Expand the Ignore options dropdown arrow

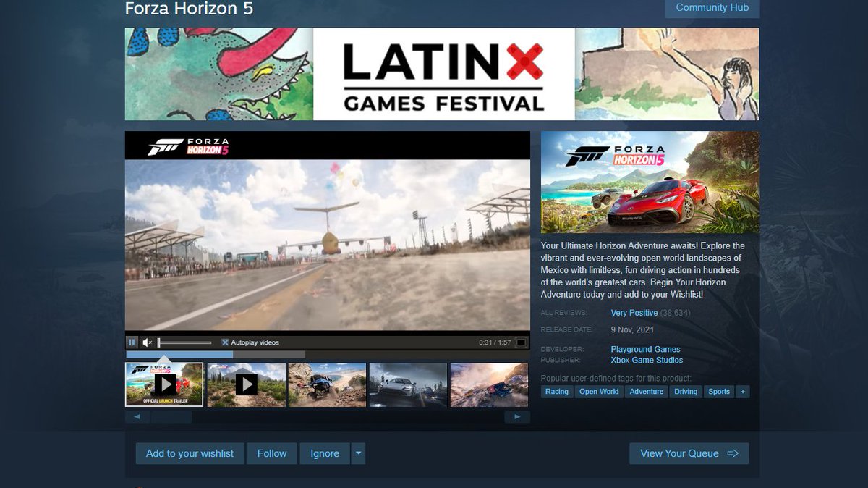pyautogui.click(x=358, y=453)
